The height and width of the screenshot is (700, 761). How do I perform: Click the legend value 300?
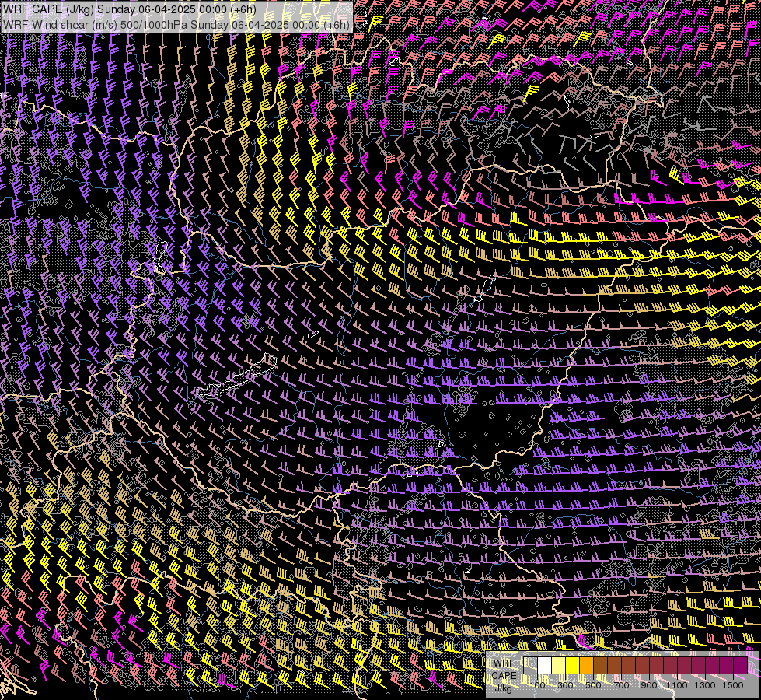click(565, 685)
